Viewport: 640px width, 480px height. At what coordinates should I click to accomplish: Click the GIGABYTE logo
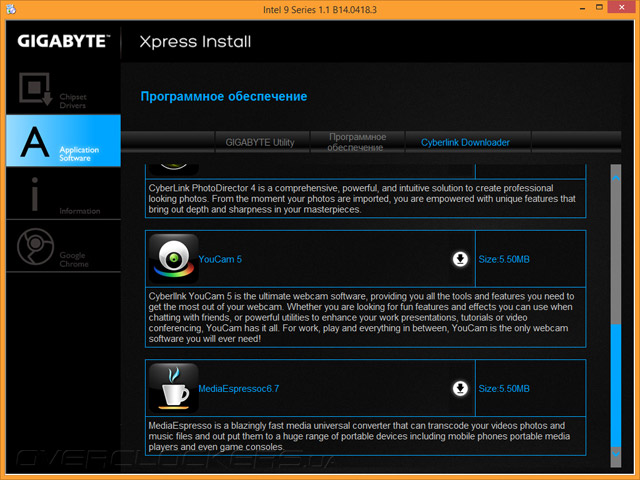[64, 41]
